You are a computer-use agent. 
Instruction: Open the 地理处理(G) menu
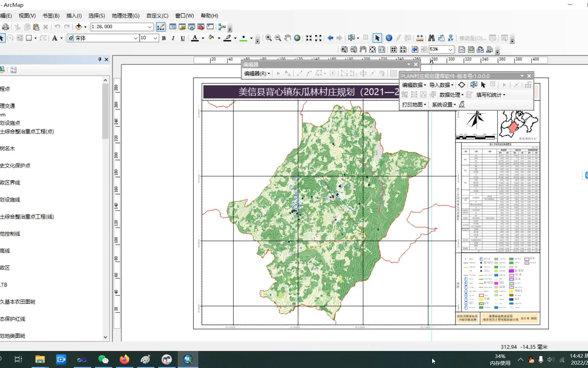(x=126, y=16)
